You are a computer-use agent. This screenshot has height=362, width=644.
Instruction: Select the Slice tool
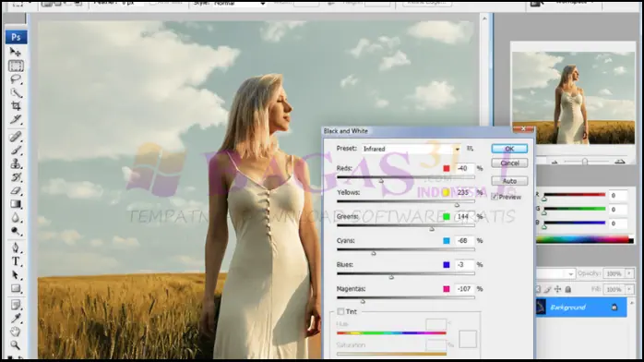pyautogui.click(x=16, y=119)
